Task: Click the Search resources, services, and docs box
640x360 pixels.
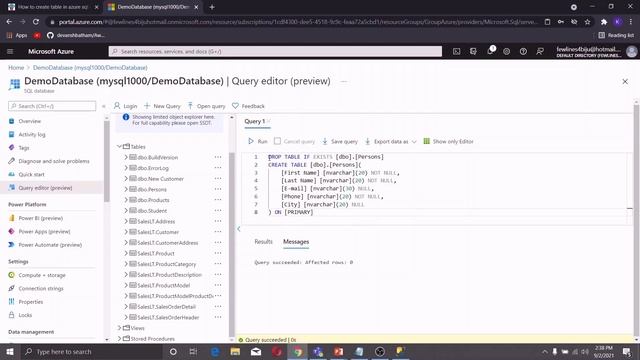Action: (275, 51)
